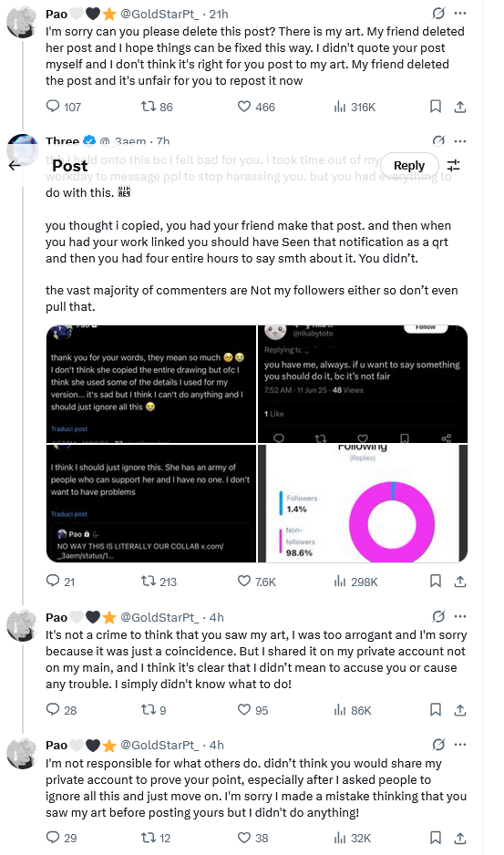Open more options on Pao's 21h post
Viewport: 504px width, 855px height.
tap(460, 13)
